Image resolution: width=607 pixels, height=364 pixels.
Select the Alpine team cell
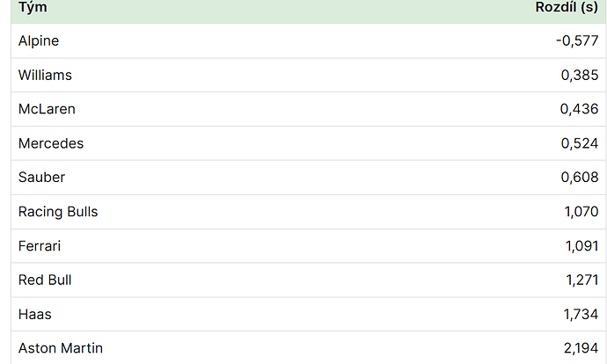coord(39,40)
